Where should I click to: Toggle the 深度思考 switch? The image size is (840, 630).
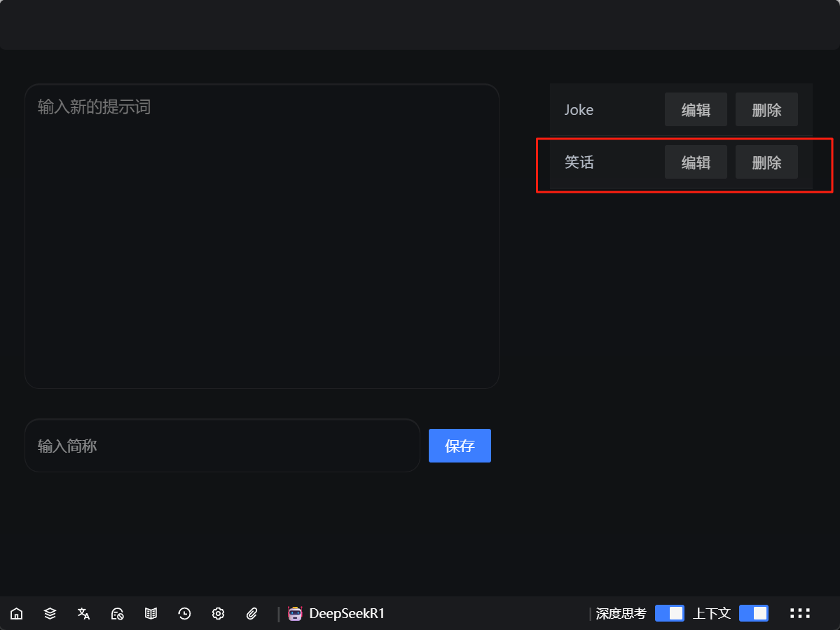pos(669,614)
